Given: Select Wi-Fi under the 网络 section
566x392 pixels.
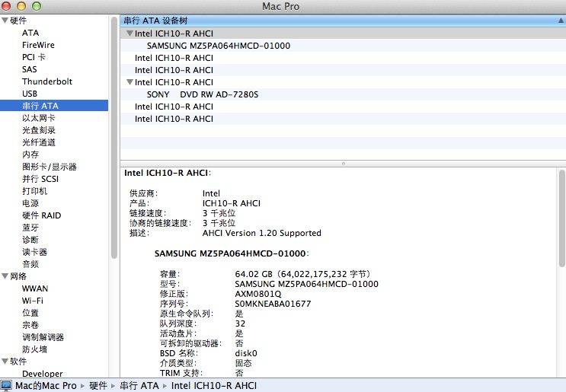Looking at the screenshot, I should coord(32,301).
